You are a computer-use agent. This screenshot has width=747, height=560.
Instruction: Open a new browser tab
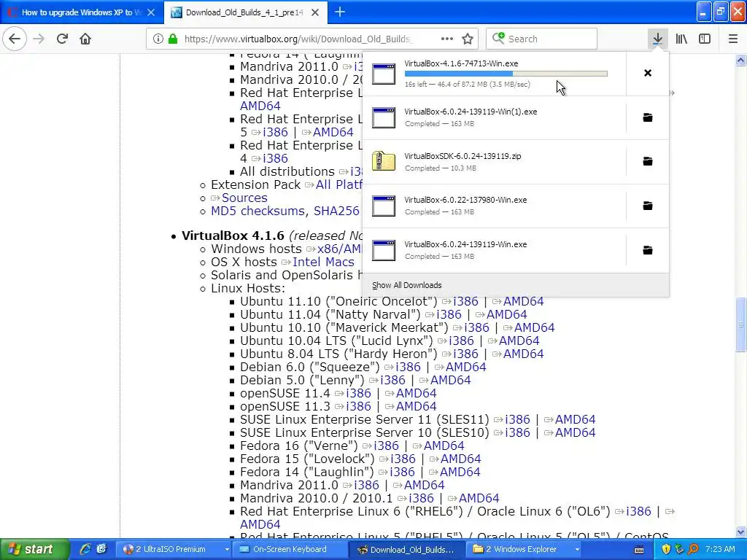pyautogui.click(x=340, y=12)
